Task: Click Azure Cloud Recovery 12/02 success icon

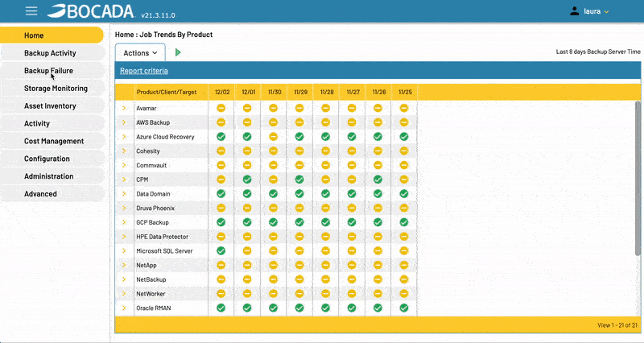Action: (221, 136)
